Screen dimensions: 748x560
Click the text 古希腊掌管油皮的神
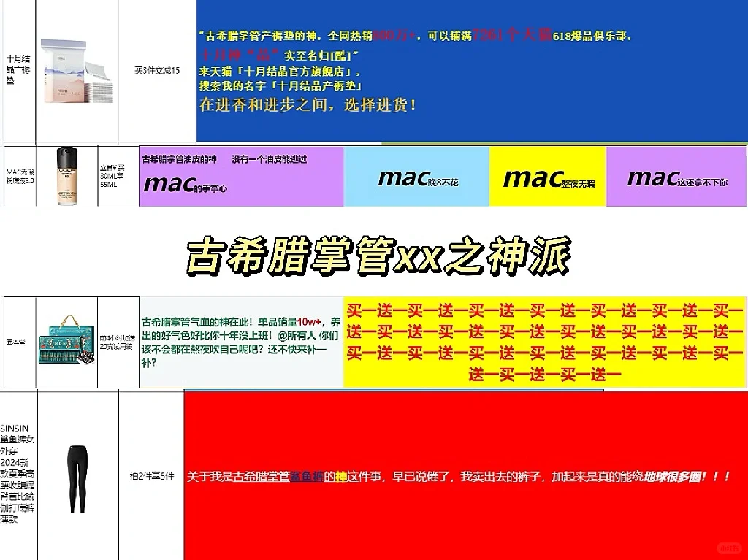180,159
